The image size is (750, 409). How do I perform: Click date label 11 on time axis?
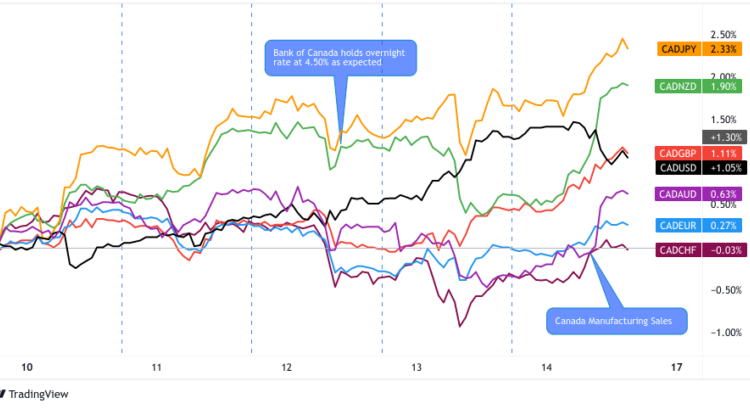(157, 368)
